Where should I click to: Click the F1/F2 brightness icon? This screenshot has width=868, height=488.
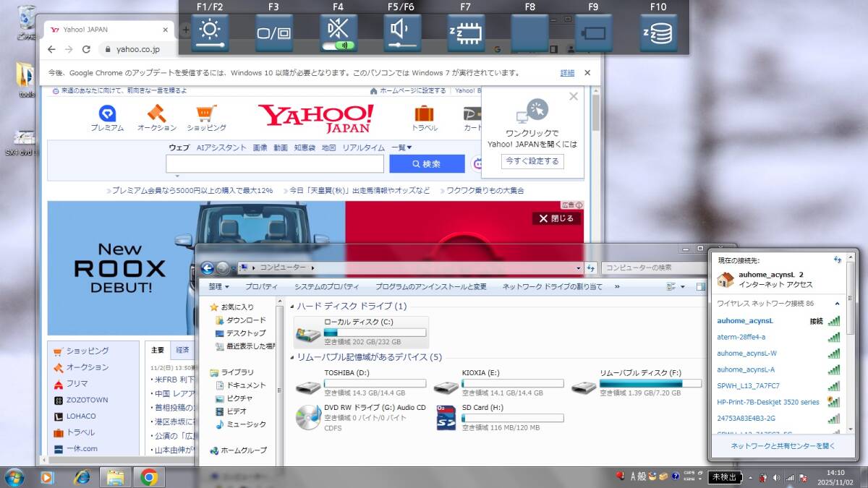pyautogui.click(x=210, y=33)
